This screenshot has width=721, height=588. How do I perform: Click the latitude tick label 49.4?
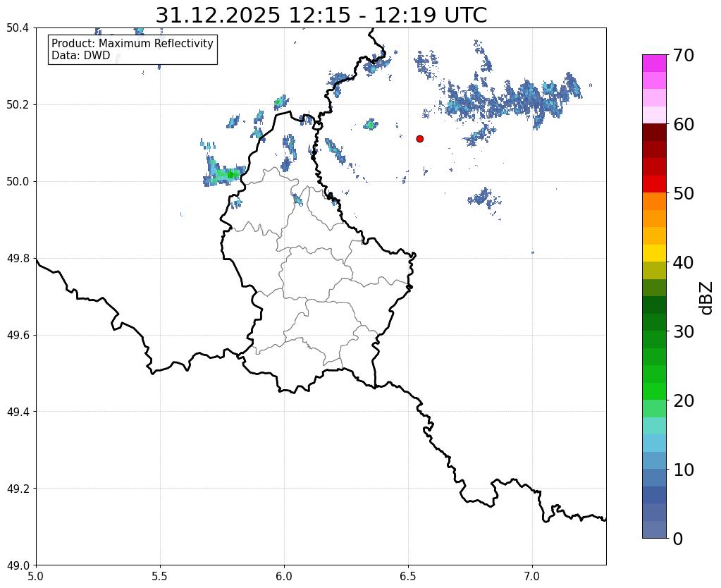click(x=18, y=412)
